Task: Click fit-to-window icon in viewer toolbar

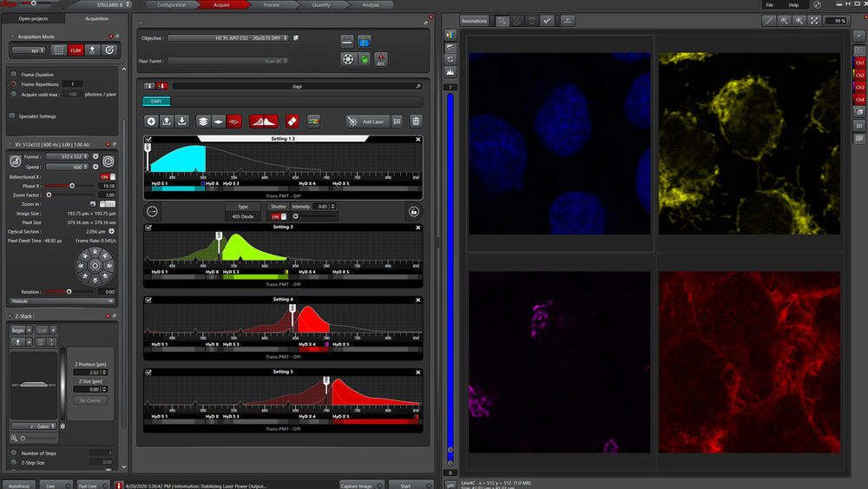Action: [813, 20]
